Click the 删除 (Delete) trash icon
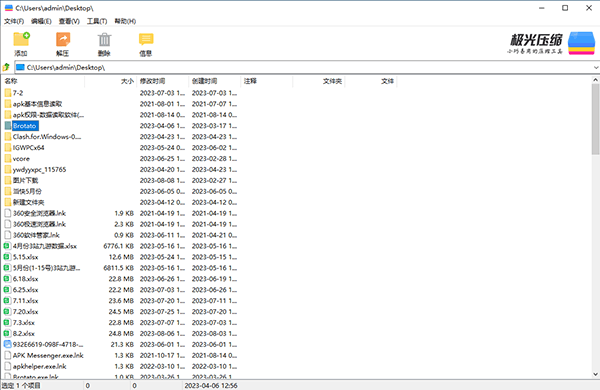600x390 pixels. 104,39
